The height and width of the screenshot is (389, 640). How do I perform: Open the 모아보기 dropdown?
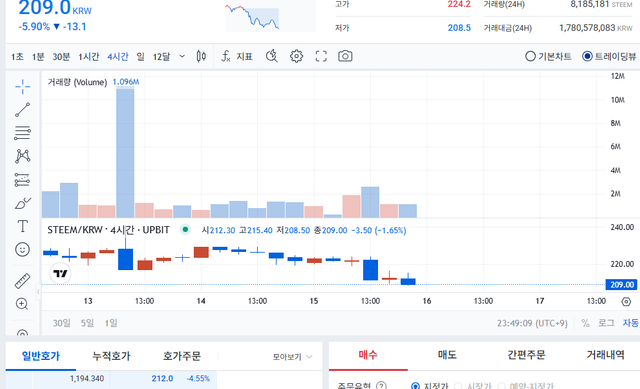tap(292, 357)
